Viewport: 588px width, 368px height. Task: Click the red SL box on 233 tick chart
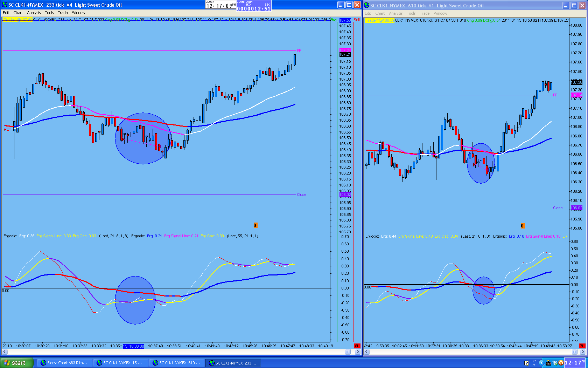pyautogui.click(x=357, y=346)
